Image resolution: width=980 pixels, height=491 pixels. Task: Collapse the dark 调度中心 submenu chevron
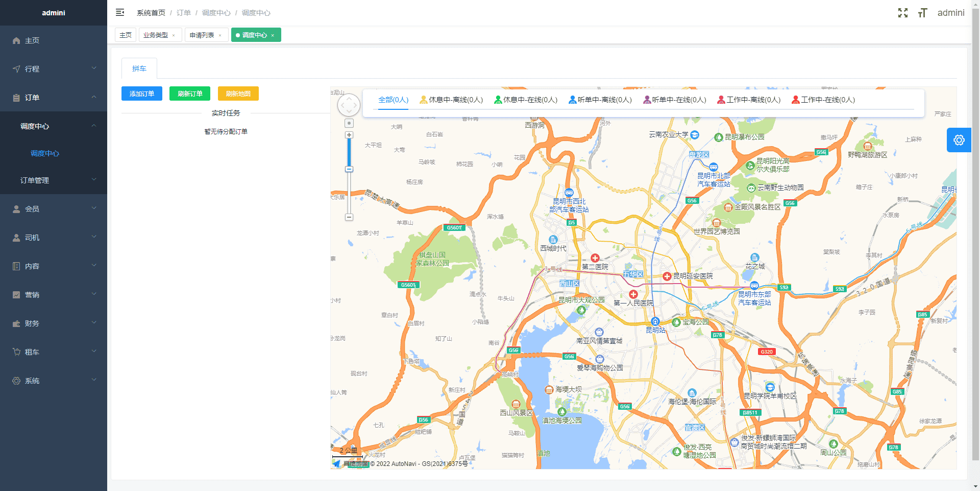click(94, 126)
